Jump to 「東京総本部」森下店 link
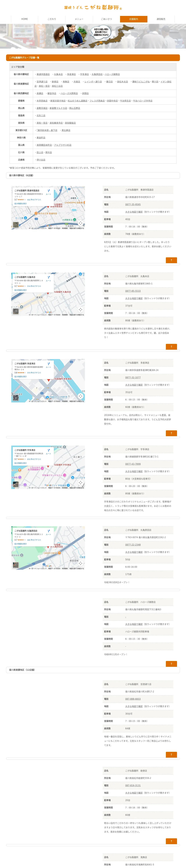Viewport: 186px width, 868px height. (47, 130)
